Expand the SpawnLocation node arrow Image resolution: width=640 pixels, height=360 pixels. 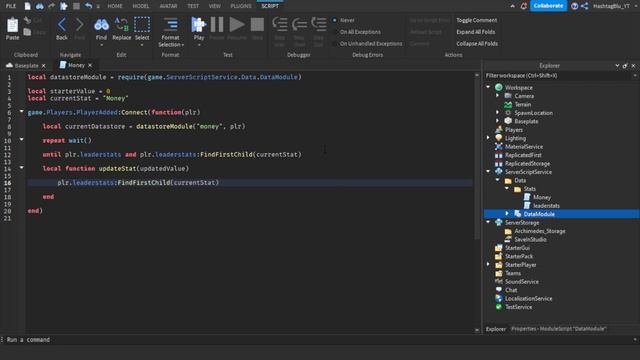click(498, 112)
